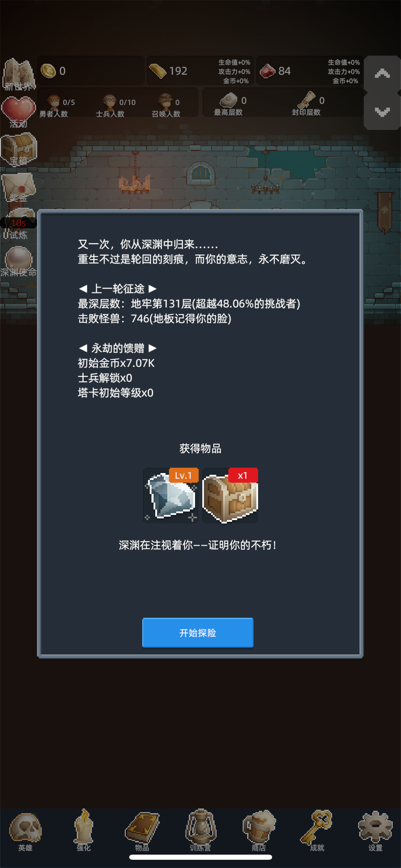Open the 试炼 timer icon
The image size is (401, 868).
pos(19,225)
